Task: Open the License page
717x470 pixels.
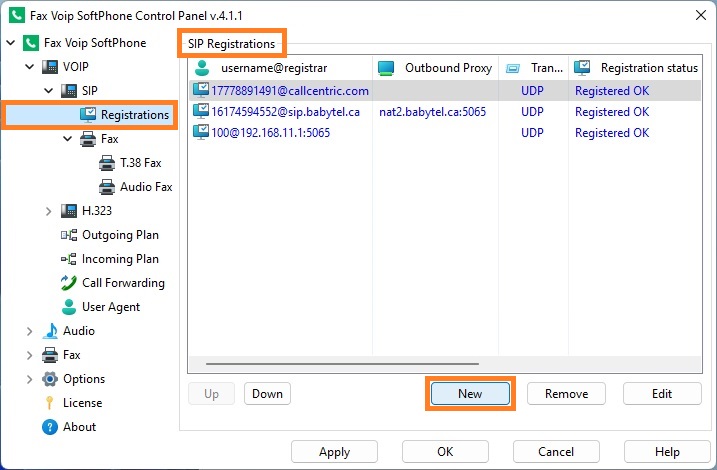Action: [x=82, y=403]
